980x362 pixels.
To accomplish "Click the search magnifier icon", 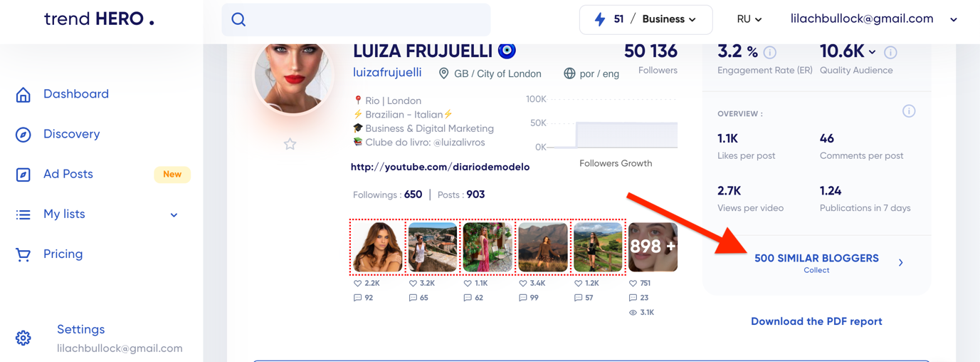I will pyautogui.click(x=238, y=20).
